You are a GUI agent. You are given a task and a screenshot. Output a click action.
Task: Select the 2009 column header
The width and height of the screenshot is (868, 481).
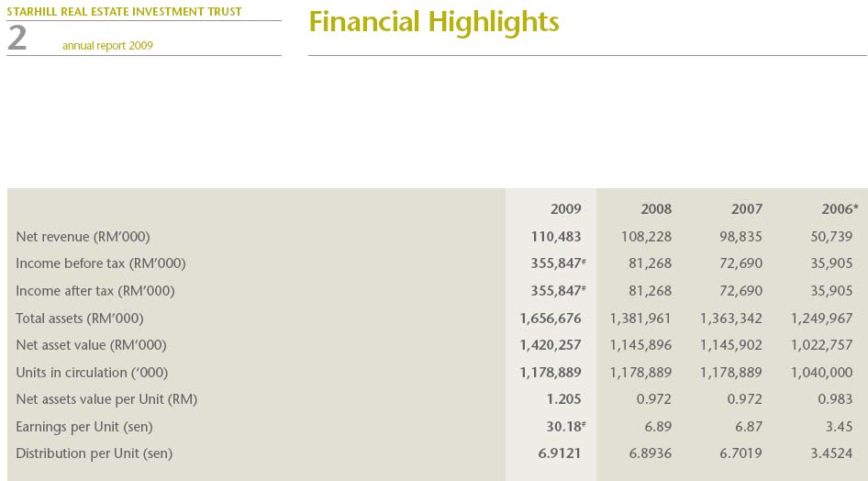[565, 209]
